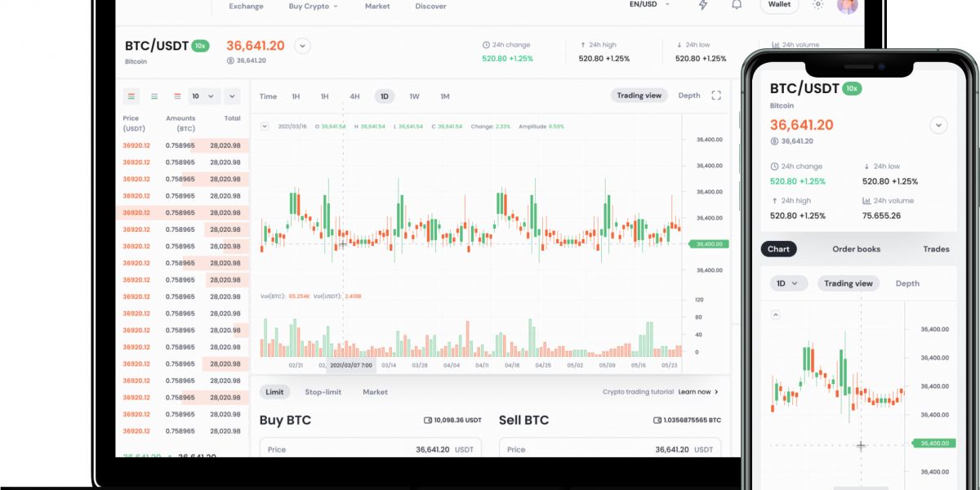Click the theme settings sun icon
Image resolution: width=980 pixels, height=490 pixels.
pos(817,5)
